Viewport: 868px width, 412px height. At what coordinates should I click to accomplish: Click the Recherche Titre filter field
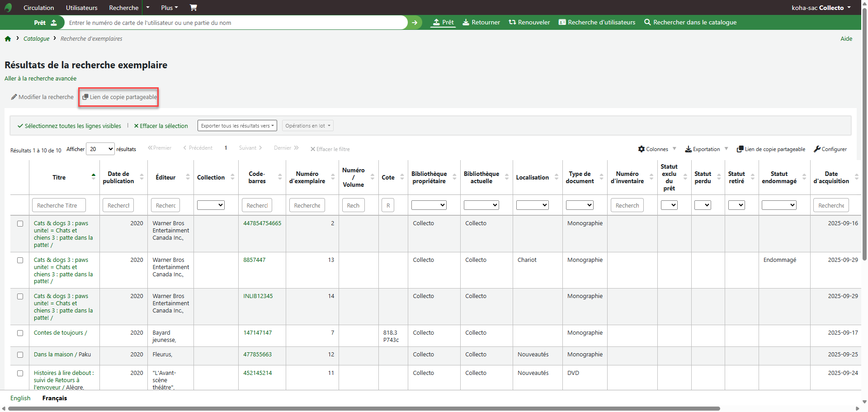(x=58, y=206)
